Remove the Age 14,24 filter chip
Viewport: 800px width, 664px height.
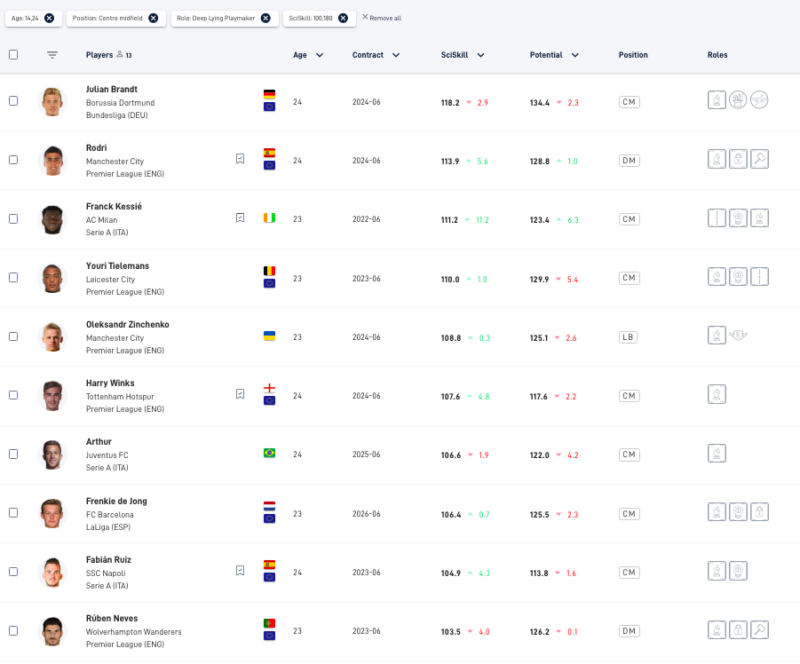pyautogui.click(x=49, y=18)
